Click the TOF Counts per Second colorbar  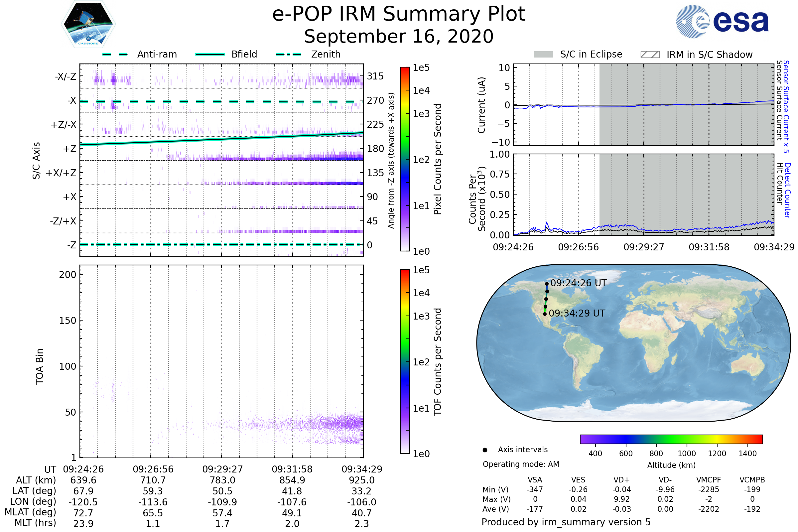[405, 361]
